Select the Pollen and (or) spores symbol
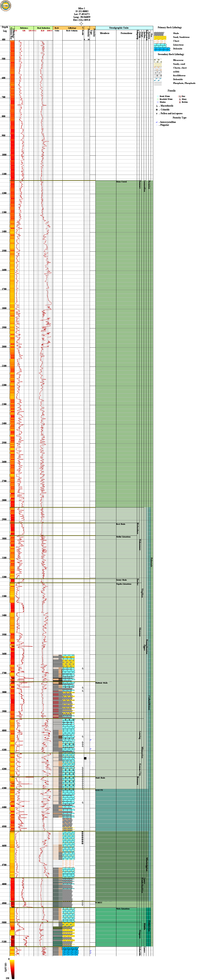 coord(157,113)
